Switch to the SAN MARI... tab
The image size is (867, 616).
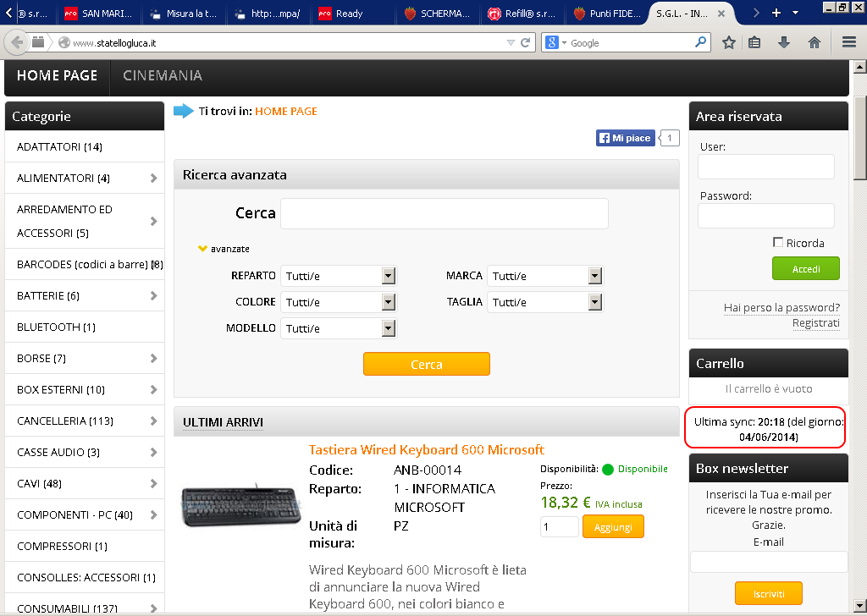[99, 14]
